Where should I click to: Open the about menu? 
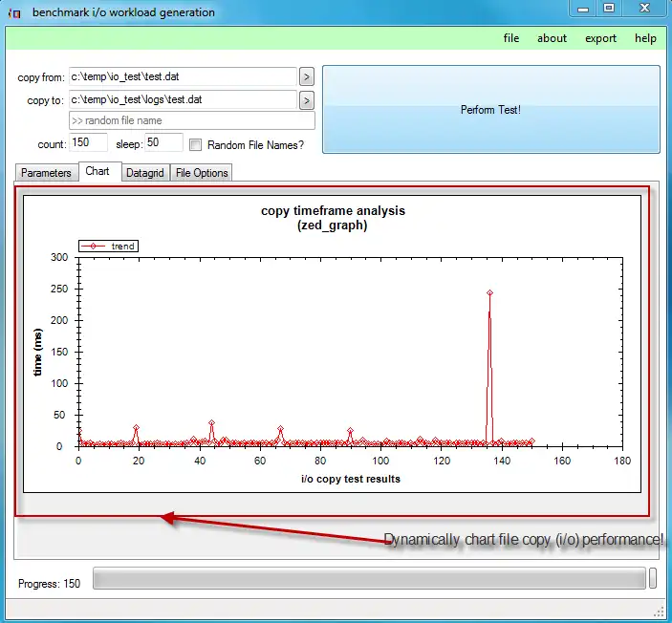click(x=552, y=38)
